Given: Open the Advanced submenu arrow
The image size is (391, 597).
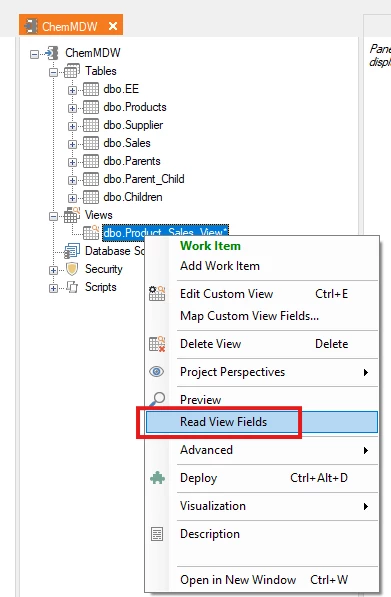Looking at the screenshot, I should tap(366, 450).
